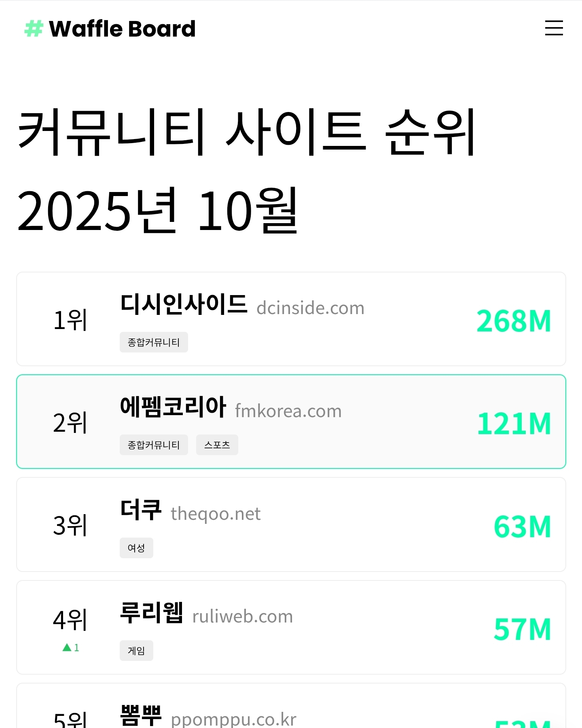Viewport: 582px width, 728px height.
Task: Open the dcinside.com link
Action: [310, 308]
